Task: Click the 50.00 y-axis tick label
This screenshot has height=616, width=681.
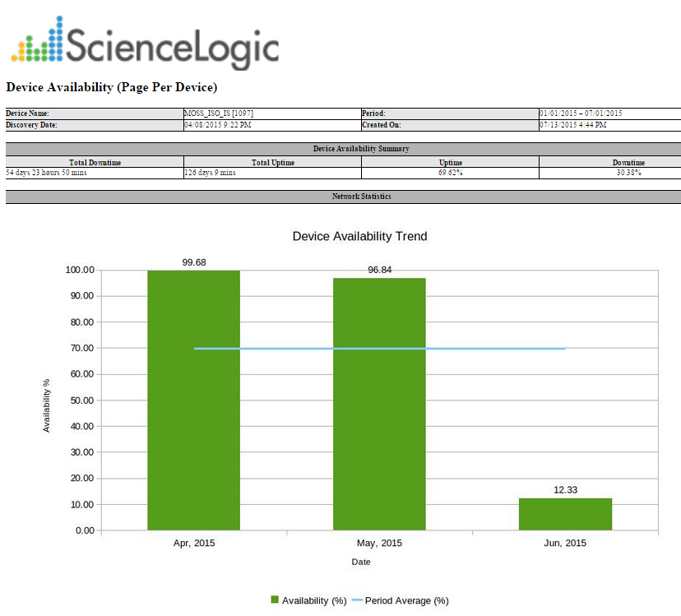Action: click(x=82, y=400)
